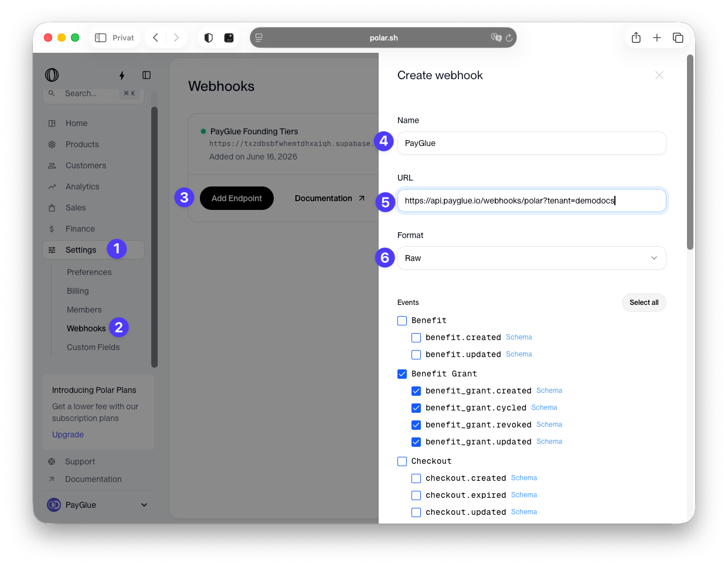Expand the PayGlue organization switcher chevron

(x=144, y=505)
